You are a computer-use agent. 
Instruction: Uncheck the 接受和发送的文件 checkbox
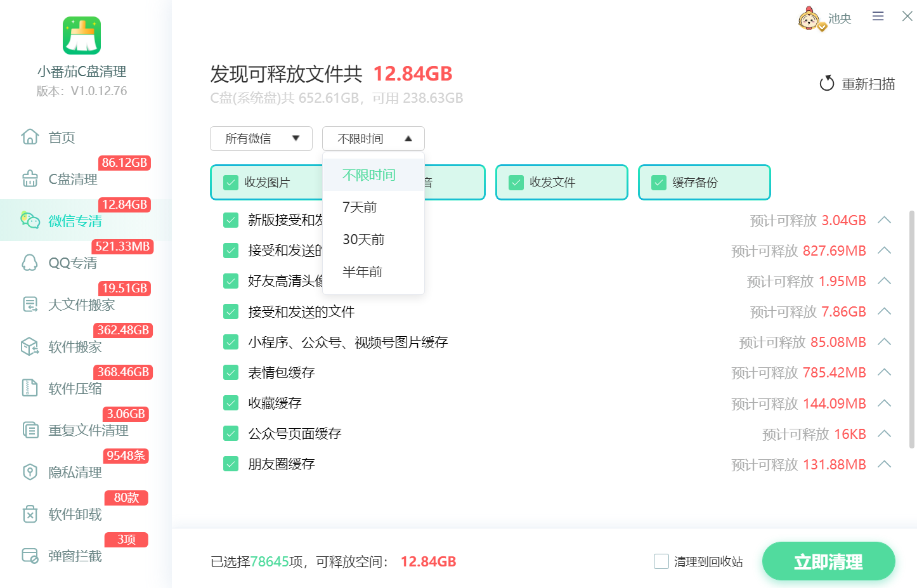(x=231, y=311)
